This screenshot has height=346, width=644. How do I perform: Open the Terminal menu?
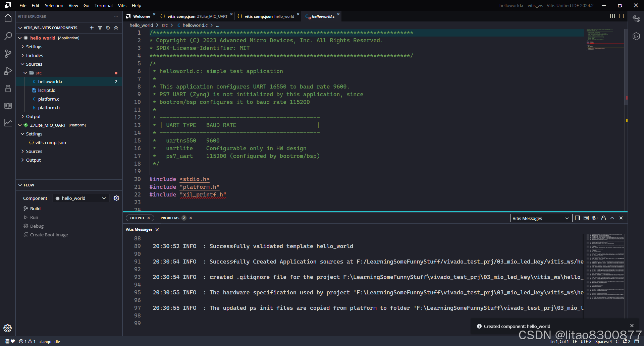103,5
